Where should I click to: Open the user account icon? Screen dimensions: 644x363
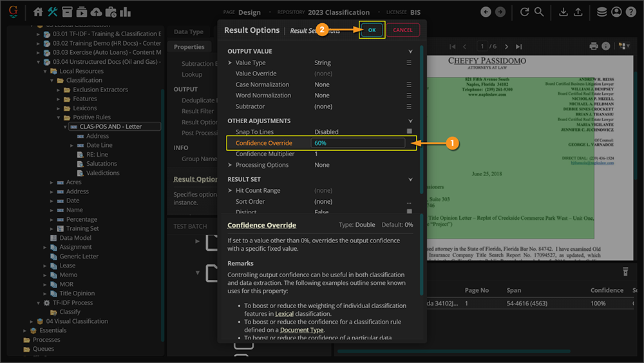[x=616, y=12]
